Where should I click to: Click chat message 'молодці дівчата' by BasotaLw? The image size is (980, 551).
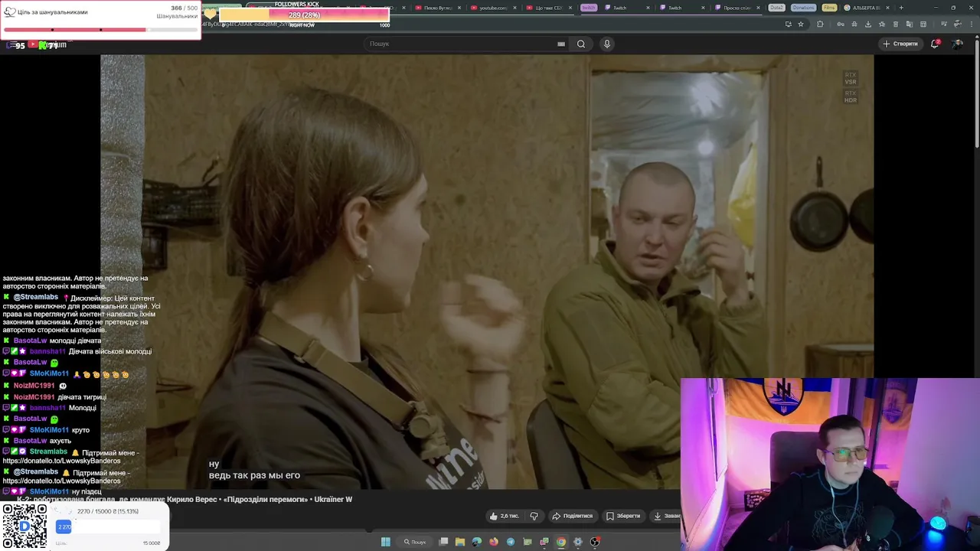75,341
